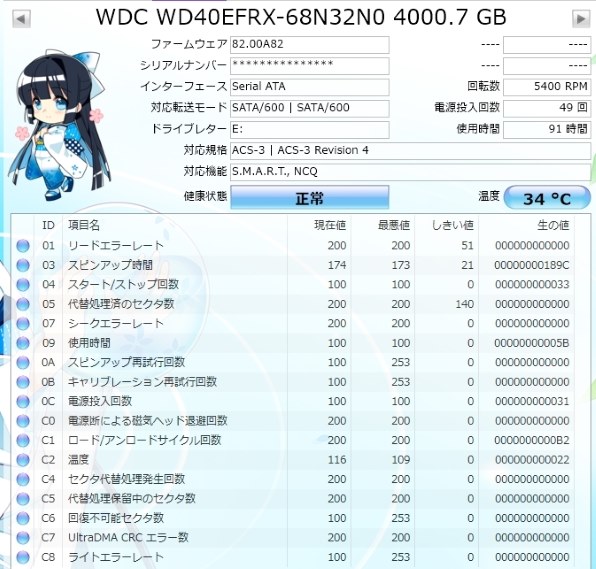The height and width of the screenshot is (569, 596).
Task: Select the スピンアップ時間 row
Action: (x=293, y=265)
